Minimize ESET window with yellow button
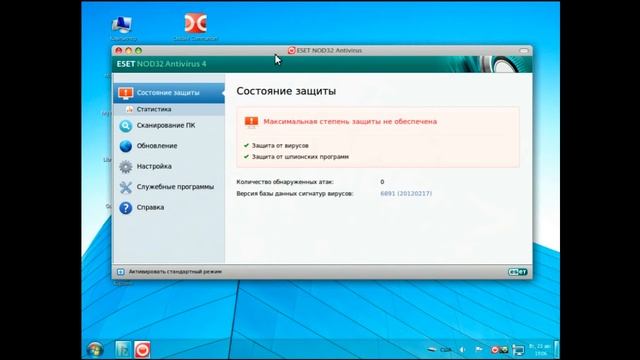The height and width of the screenshot is (360, 640). pyautogui.click(x=128, y=51)
